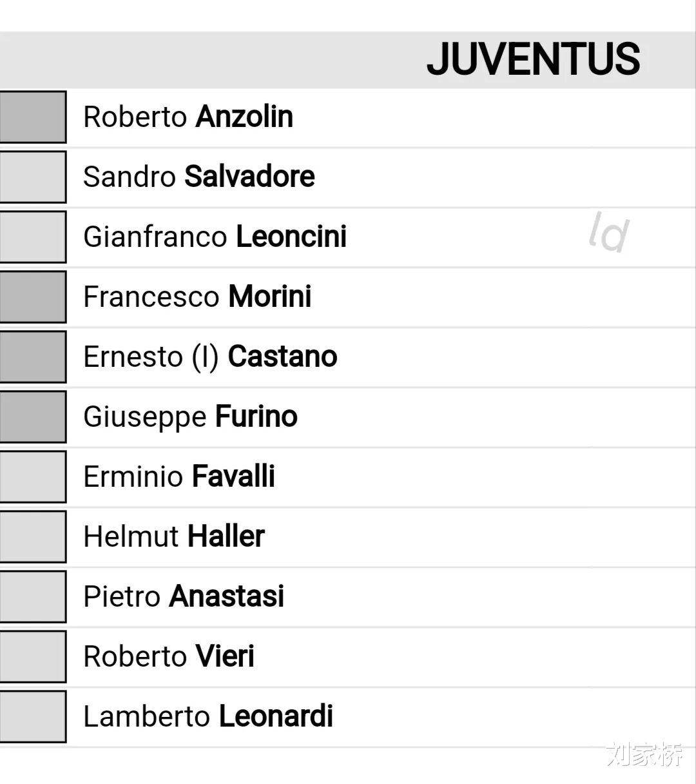Screen dimensions: 696x784
Task: Select the square next to Gianfranco Leoncini
Action: coord(32,237)
